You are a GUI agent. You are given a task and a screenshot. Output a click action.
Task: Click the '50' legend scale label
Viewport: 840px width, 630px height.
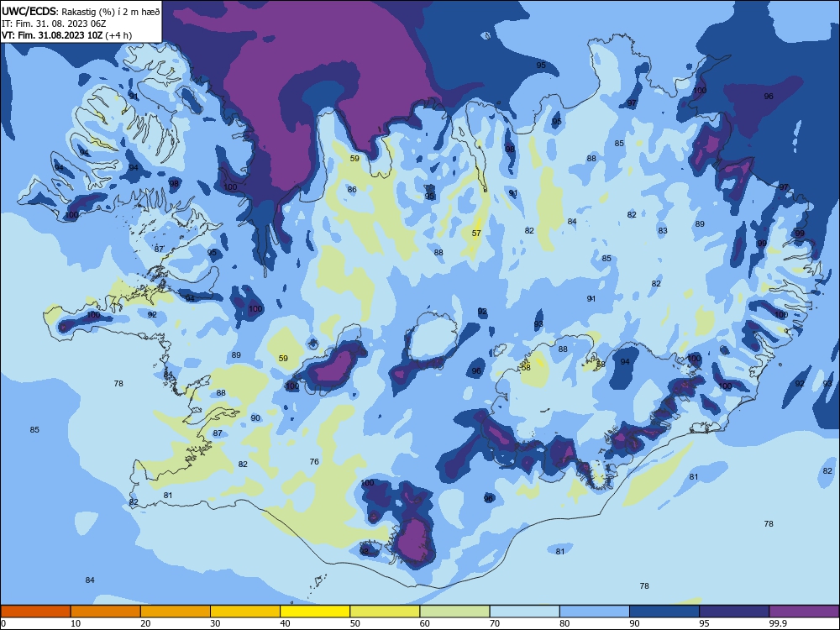(355, 623)
